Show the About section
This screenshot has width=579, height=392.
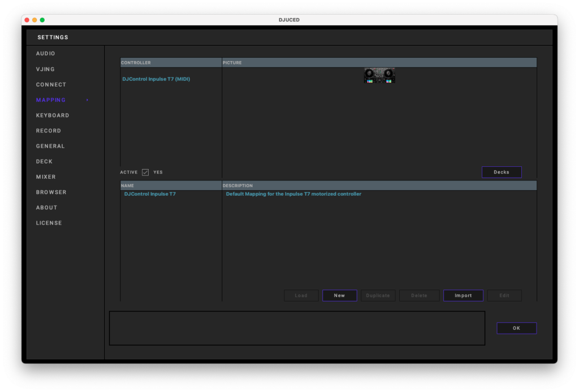46,208
